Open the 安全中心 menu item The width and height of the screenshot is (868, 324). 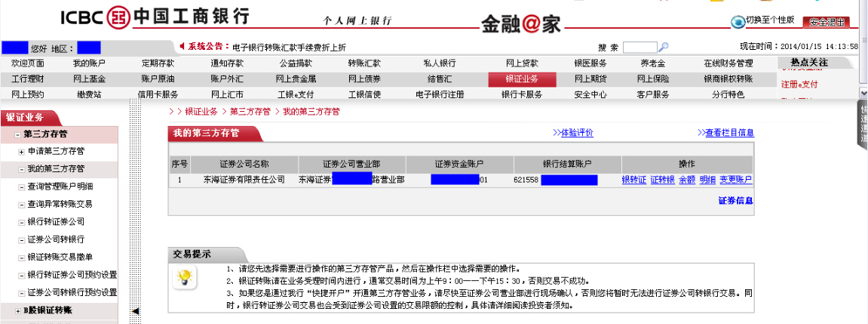click(x=590, y=95)
